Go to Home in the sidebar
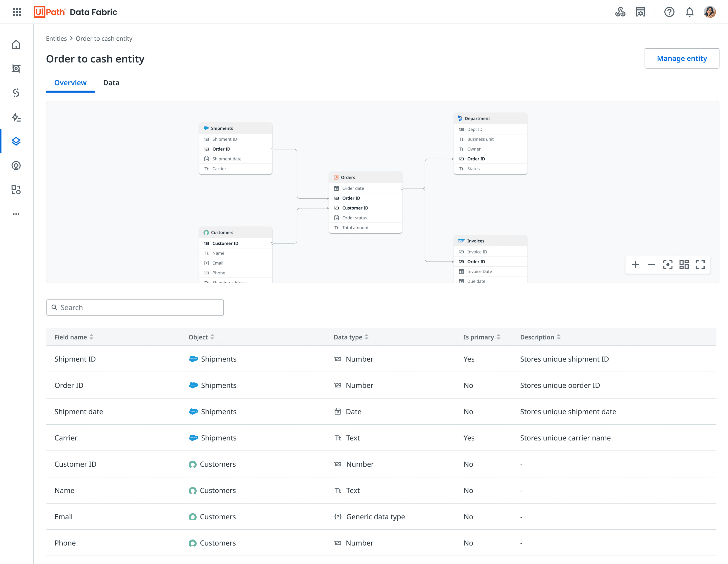Screen dimensions: 728x564 [16, 44]
